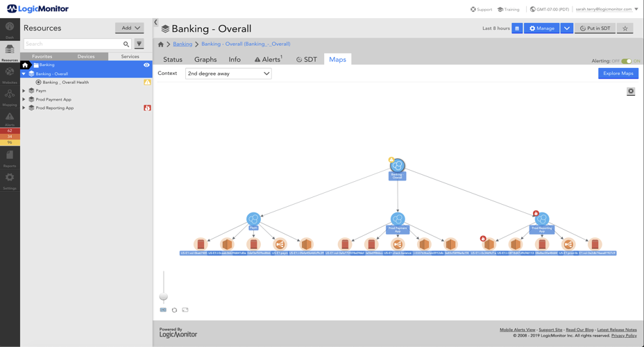Viewport: 644px width, 347px height.
Task: Select the Paym service node on map
Action: 253,219
